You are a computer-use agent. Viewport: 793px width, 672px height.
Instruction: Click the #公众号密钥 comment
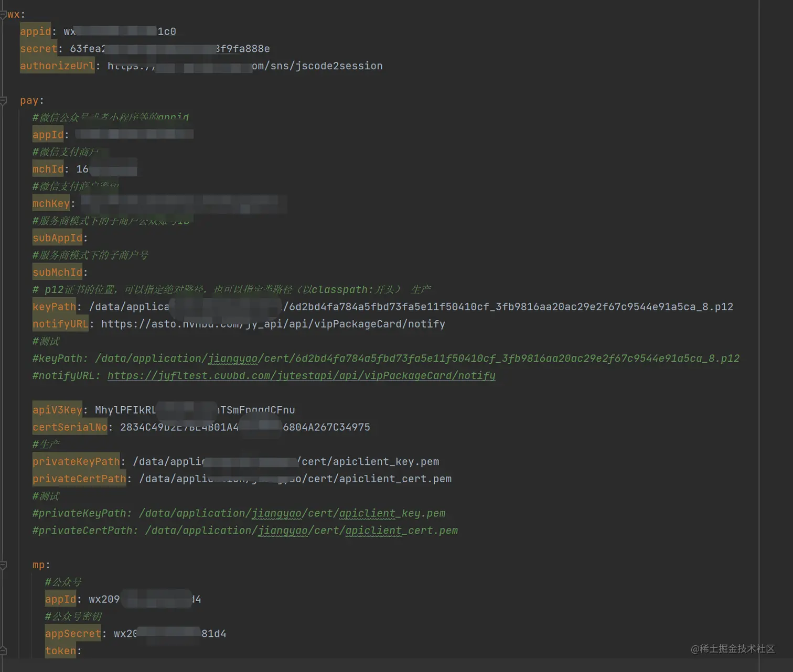coord(73,616)
